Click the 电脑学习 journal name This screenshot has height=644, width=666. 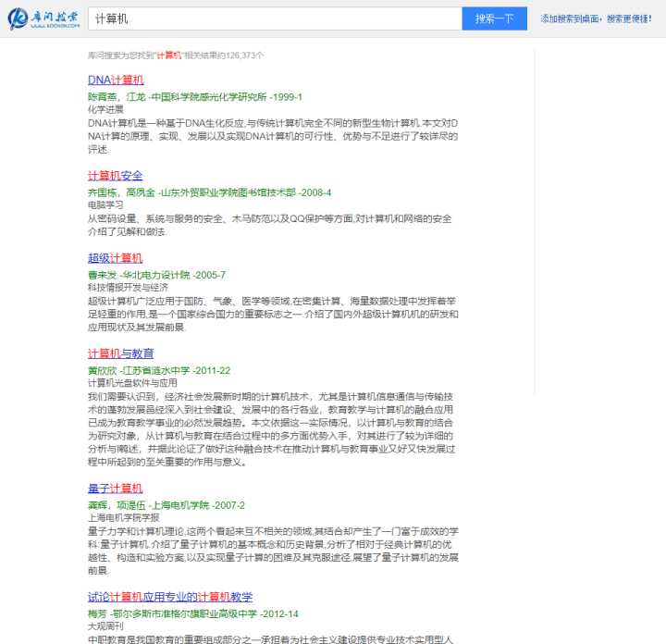click(105, 204)
